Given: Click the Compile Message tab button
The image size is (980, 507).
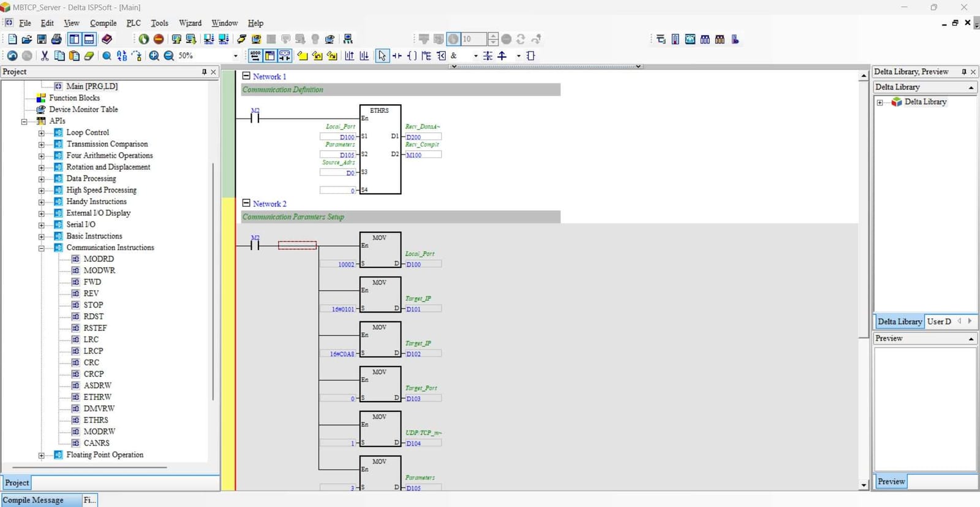Looking at the screenshot, I should click(41, 500).
